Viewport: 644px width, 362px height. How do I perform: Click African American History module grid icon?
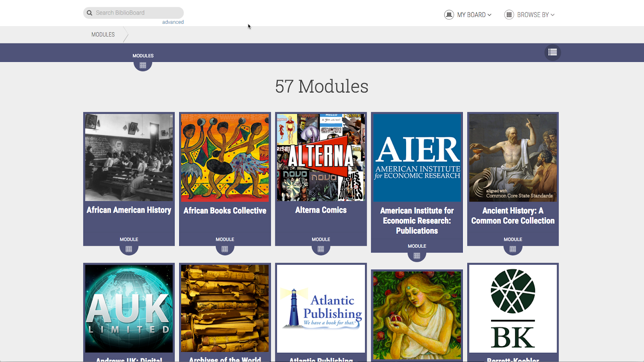[129, 249]
